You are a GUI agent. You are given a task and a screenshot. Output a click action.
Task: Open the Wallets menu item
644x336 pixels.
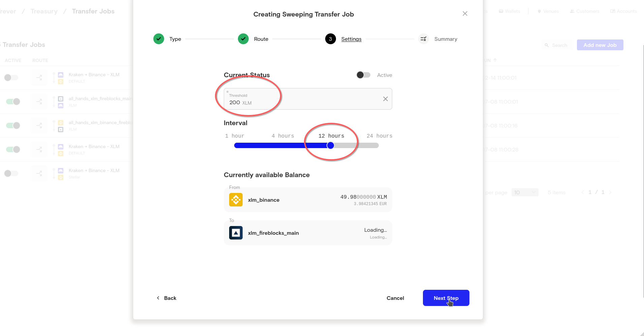click(510, 11)
